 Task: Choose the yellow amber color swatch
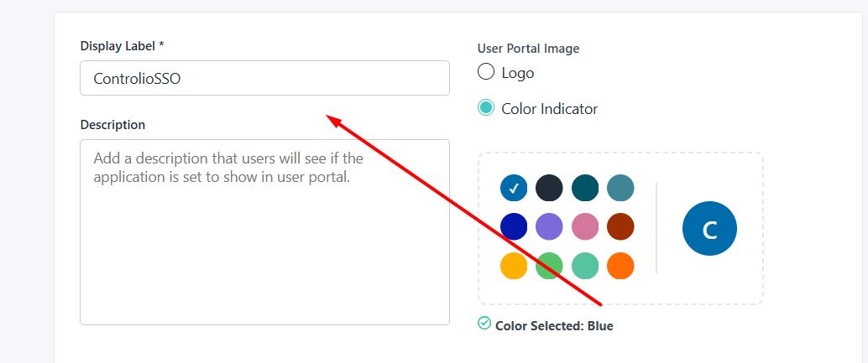pos(514,266)
